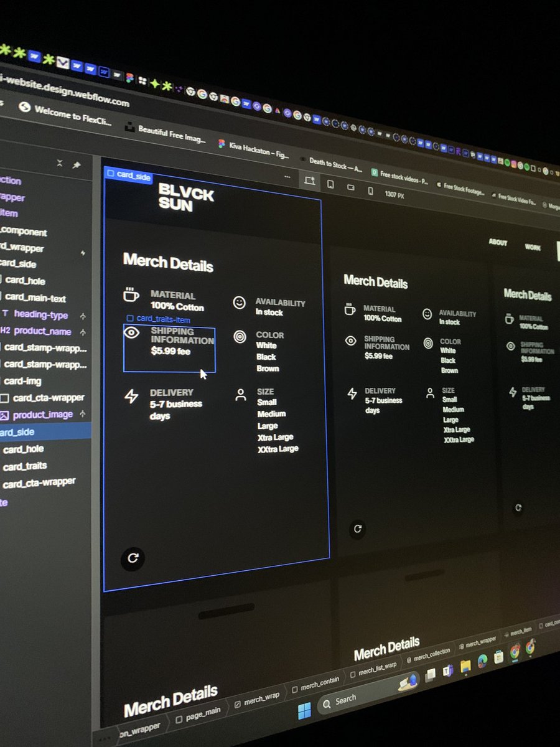Image resolution: width=560 pixels, height=747 pixels.
Task: Select card_main-text layer in Navigator
Action: tap(35, 298)
